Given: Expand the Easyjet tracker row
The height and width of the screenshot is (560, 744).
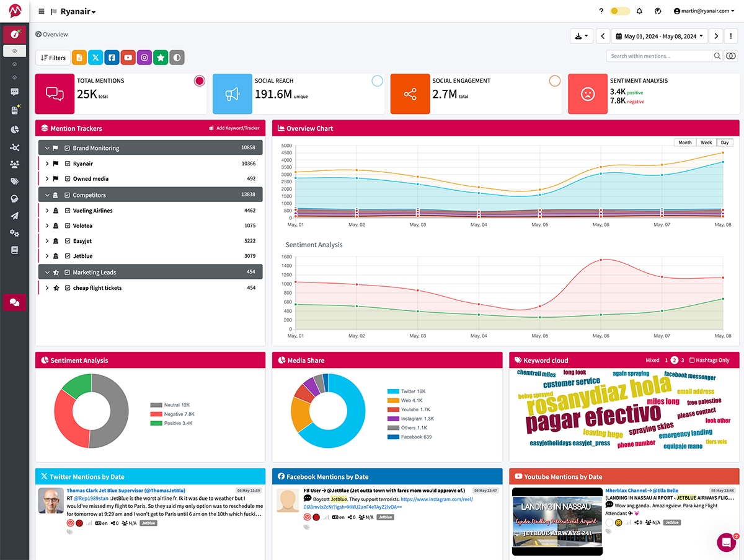Looking at the screenshot, I should tap(47, 241).
